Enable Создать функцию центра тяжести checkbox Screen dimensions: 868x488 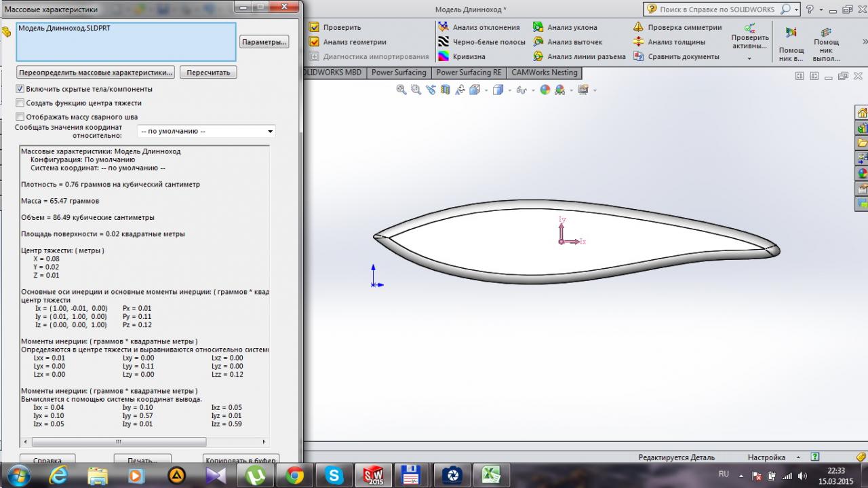pos(20,103)
